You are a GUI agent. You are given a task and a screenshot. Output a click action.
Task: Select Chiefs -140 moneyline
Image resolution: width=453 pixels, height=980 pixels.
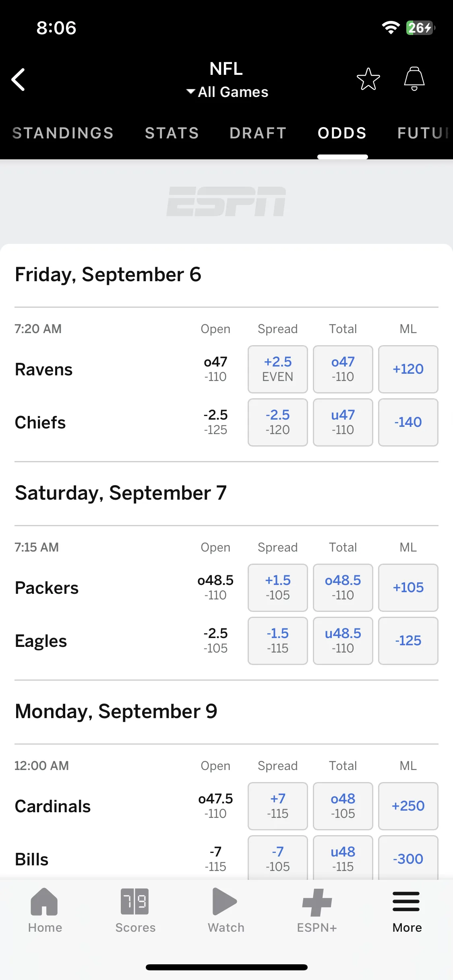point(408,422)
